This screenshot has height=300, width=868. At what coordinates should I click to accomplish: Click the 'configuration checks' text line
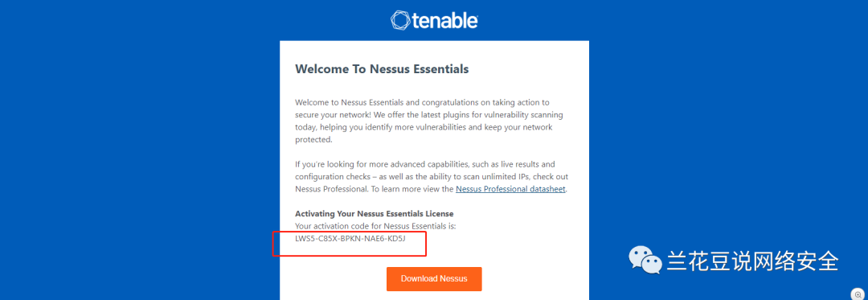coord(432,177)
